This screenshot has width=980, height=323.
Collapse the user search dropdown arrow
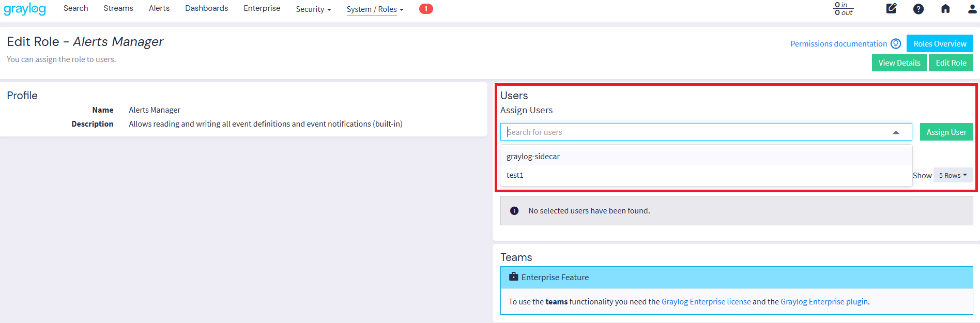pos(896,132)
